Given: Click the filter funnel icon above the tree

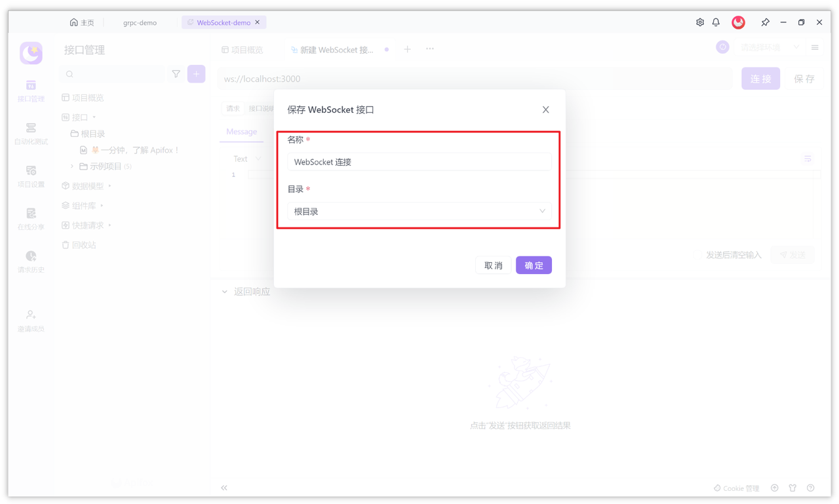Looking at the screenshot, I should (x=176, y=74).
